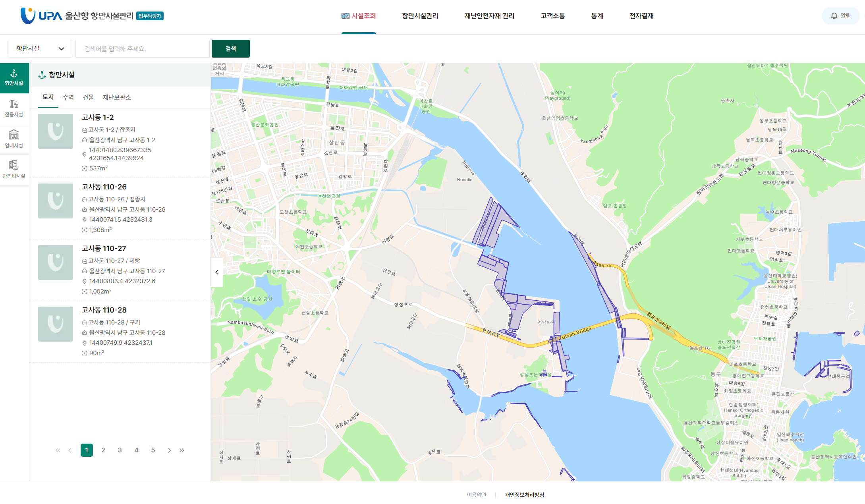865x504 pixels.
Task: Select the 고사동 1-2 title
Action: coord(98,118)
